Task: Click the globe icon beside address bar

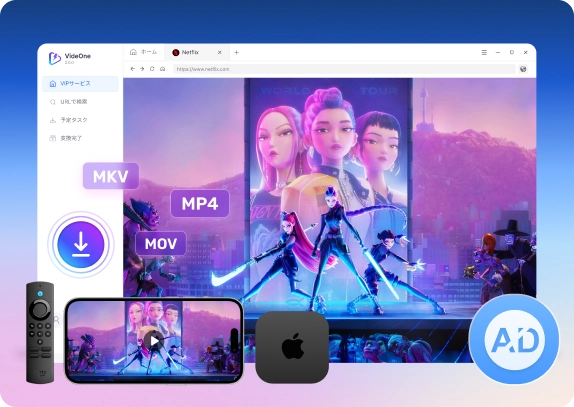Action: pos(523,69)
